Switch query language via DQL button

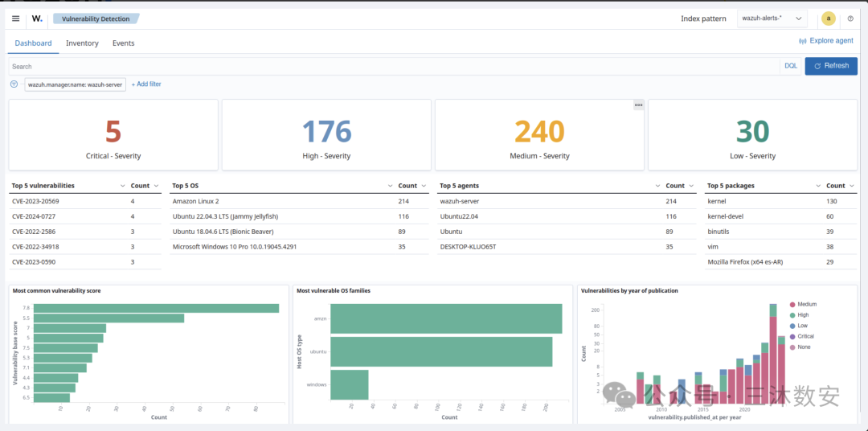(x=791, y=66)
